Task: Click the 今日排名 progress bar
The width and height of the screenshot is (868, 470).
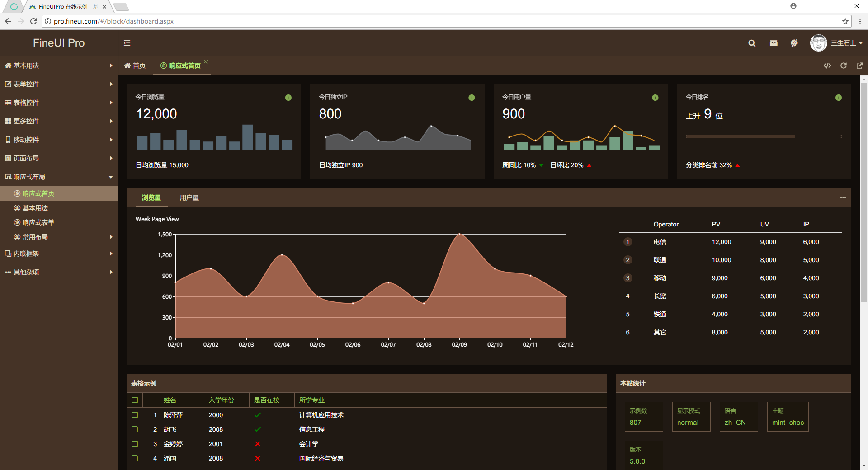Action: click(x=764, y=136)
